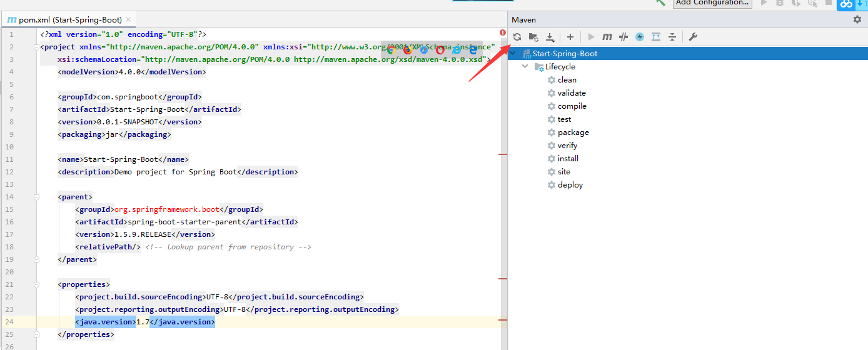Select the deploy lifecycle goal

click(x=570, y=185)
